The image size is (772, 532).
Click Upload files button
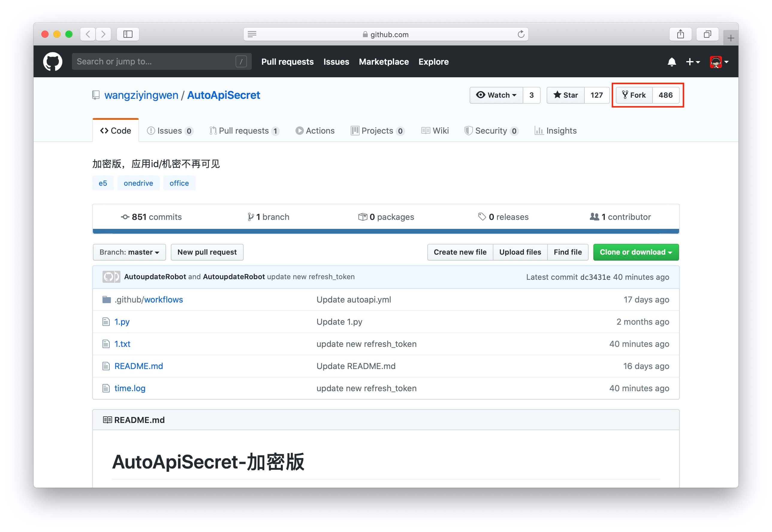point(520,252)
